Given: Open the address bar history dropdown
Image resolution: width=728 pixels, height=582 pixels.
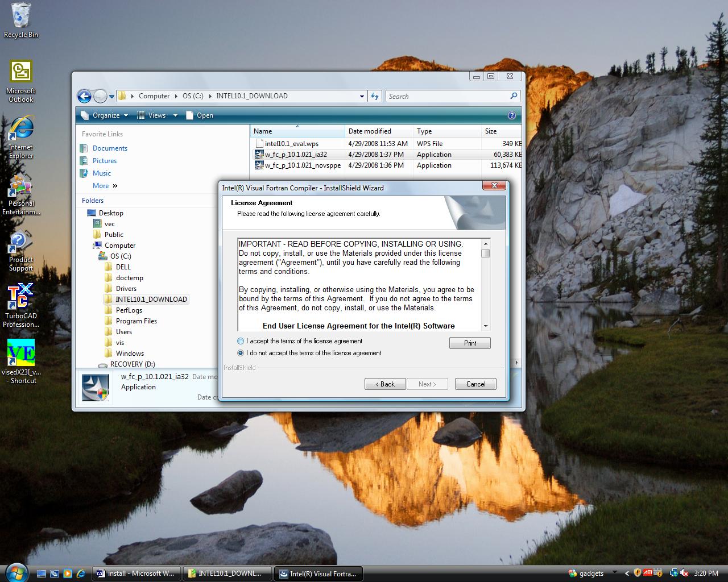Looking at the screenshot, I should coord(362,96).
